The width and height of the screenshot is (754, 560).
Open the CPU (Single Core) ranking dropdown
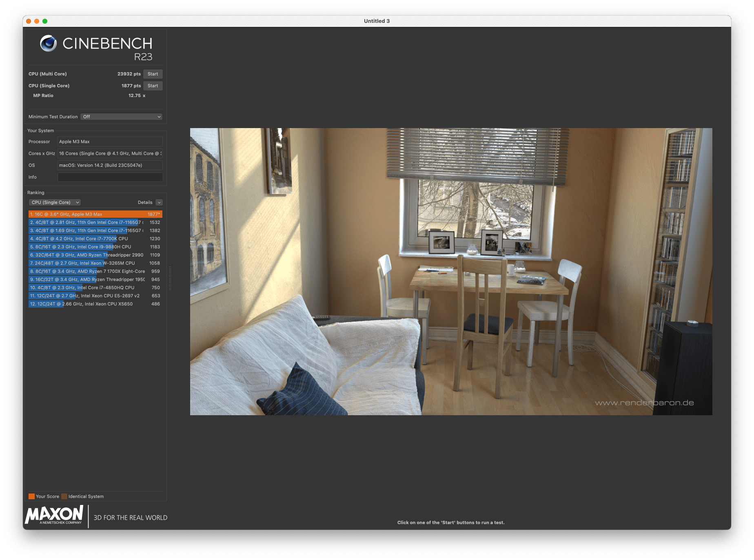55,202
